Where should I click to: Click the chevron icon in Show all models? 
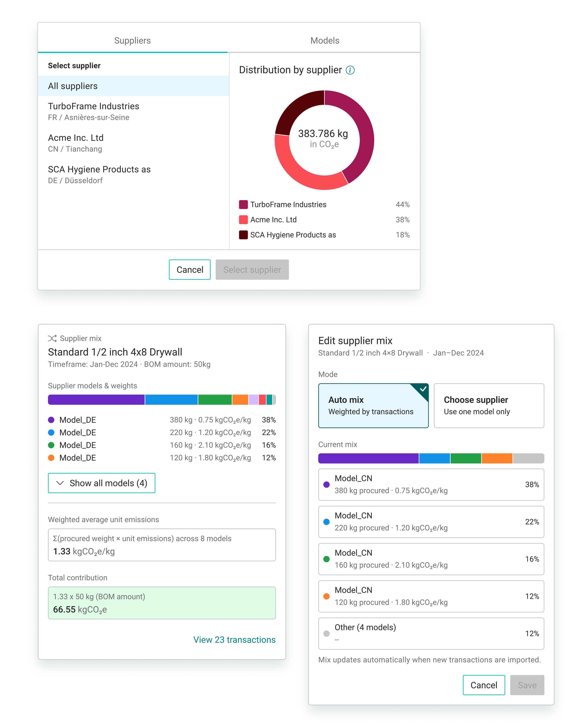[60, 483]
